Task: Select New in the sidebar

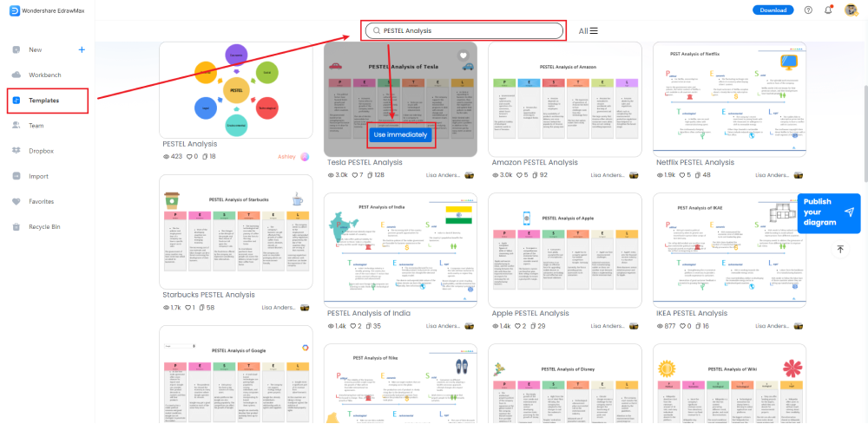Action: [36, 49]
